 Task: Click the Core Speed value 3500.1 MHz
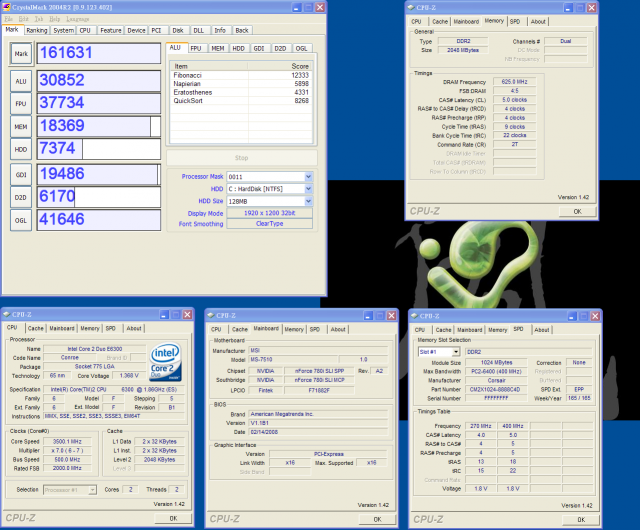pos(67,441)
